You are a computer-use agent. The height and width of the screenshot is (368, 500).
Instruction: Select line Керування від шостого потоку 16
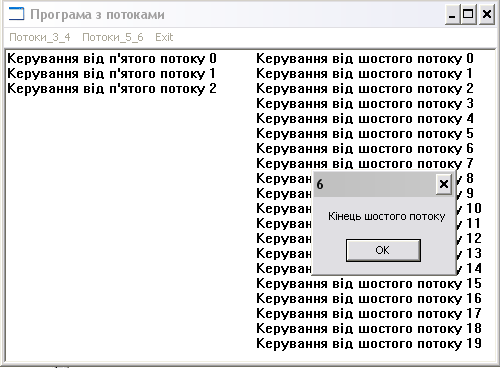[369, 299]
